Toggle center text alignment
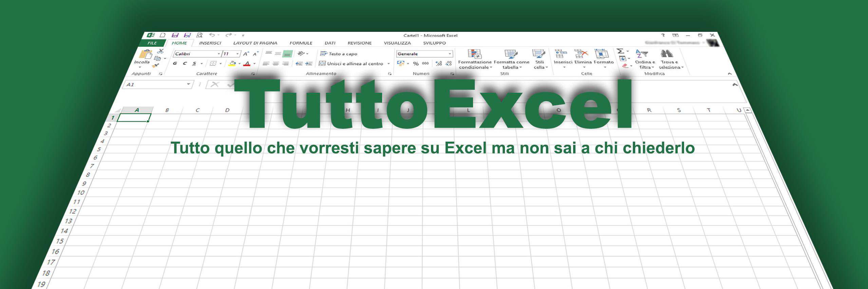Image resolution: width=868 pixels, height=289 pixels. tap(276, 63)
